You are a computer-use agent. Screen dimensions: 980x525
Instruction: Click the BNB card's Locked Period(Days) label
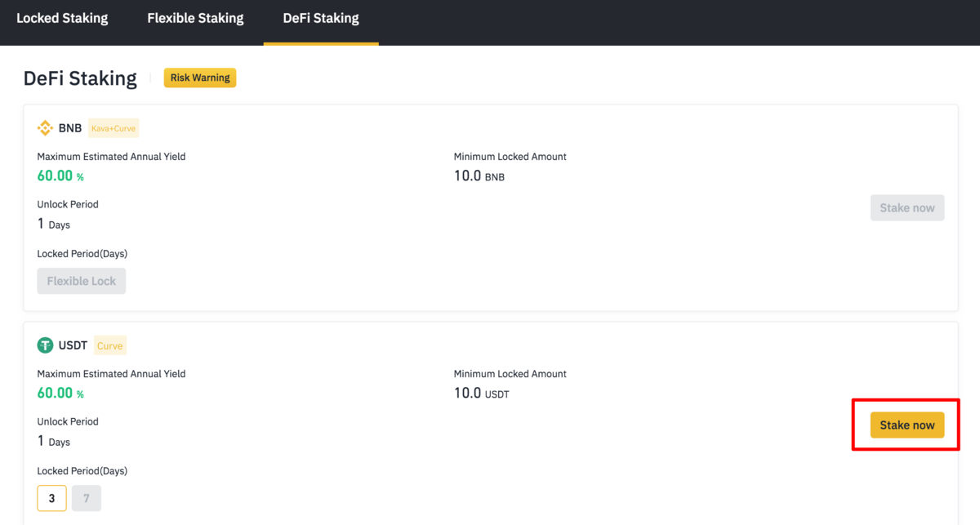[x=82, y=254]
